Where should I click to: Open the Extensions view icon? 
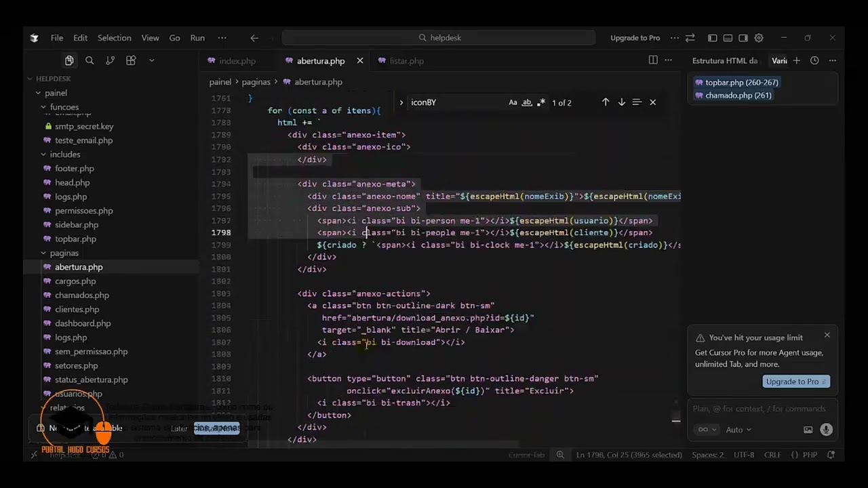131,60
